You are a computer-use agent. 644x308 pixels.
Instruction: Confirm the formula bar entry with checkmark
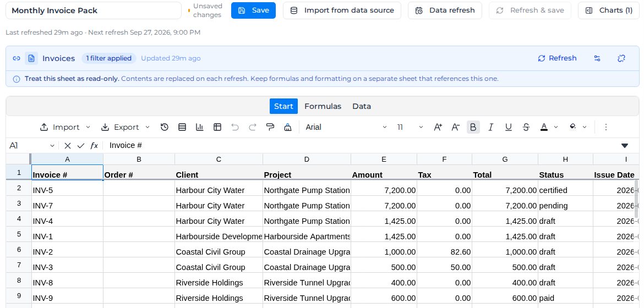click(81, 145)
